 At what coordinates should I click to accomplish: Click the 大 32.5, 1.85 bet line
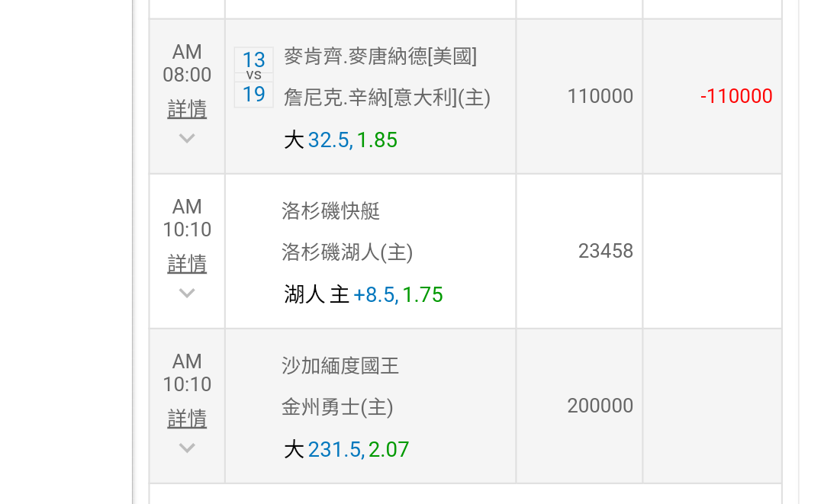point(341,140)
